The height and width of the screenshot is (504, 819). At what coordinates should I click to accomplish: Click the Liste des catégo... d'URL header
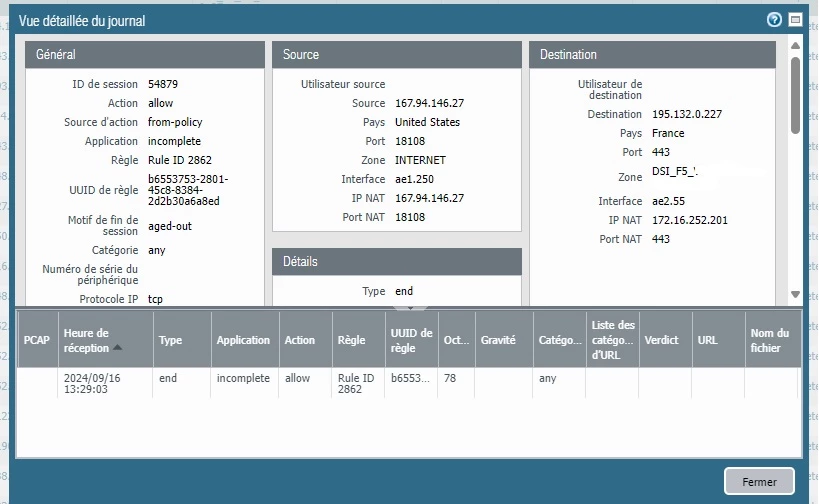(x=613, y=340)
